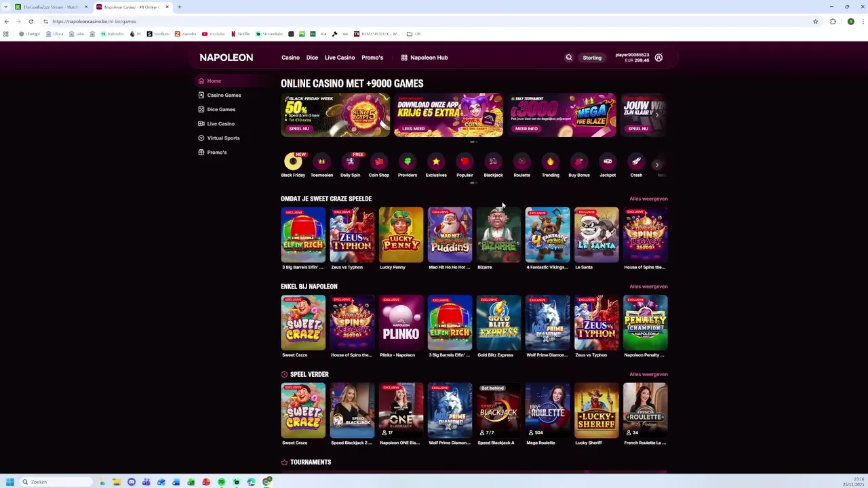Viewport: 868px width, 488px height.
Task: Click the browser address bar URL
Action: pos(94,22)
